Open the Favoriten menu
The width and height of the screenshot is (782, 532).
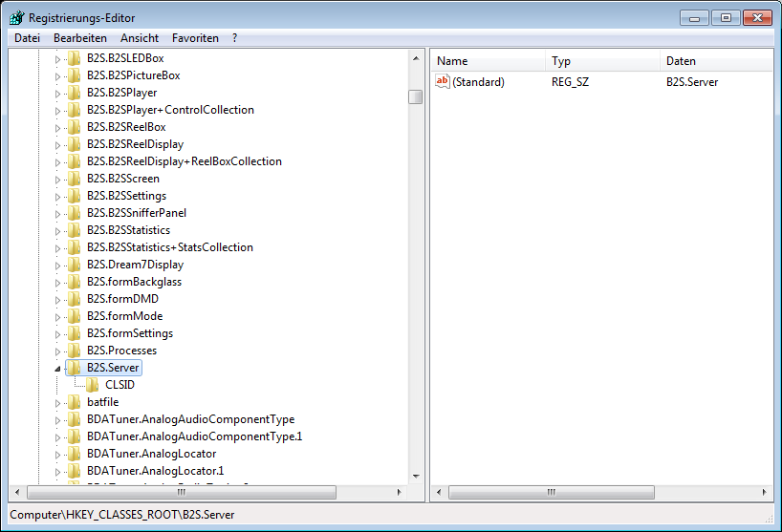pyautogui.click(x=195, y=38)
